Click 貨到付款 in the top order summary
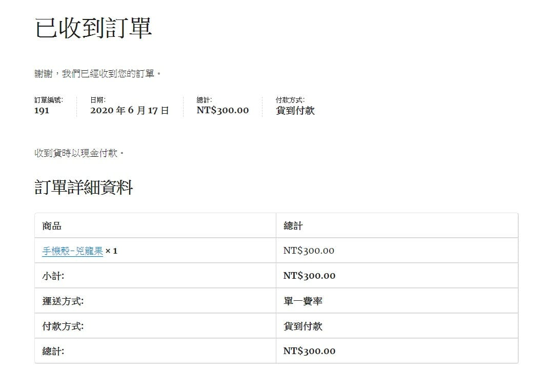Screen dimensions: 545x392 (x=295, y=110)
